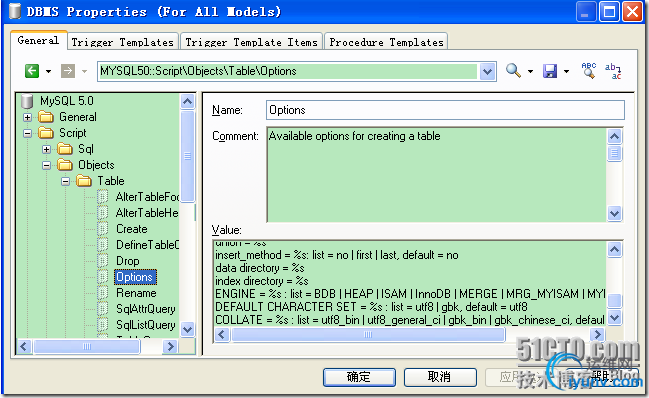Expand the General folder node
Screen dimensions: 649x398
click(x=27, y=117)
